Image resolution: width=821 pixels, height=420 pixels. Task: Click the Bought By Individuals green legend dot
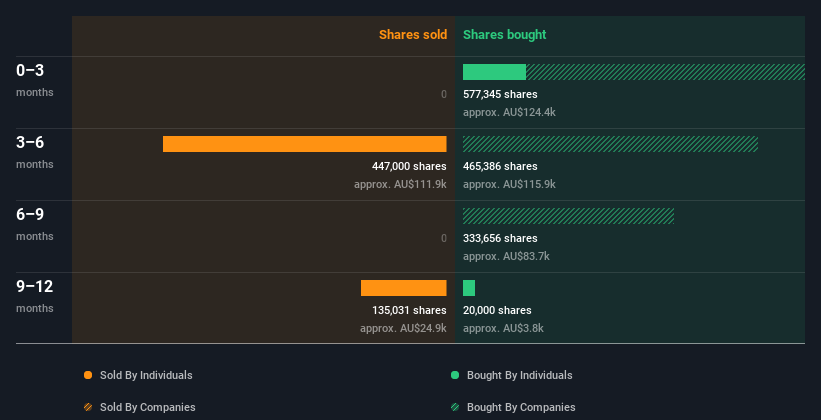[455, 375]
